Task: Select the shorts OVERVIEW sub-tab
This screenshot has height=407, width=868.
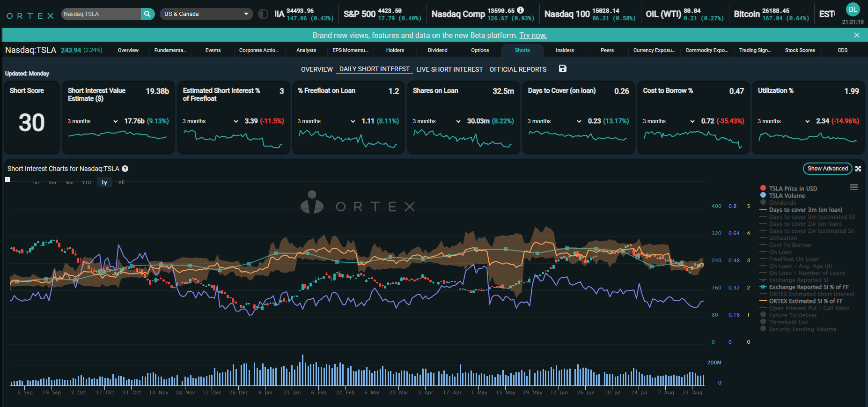Action: tap(317, 69)
